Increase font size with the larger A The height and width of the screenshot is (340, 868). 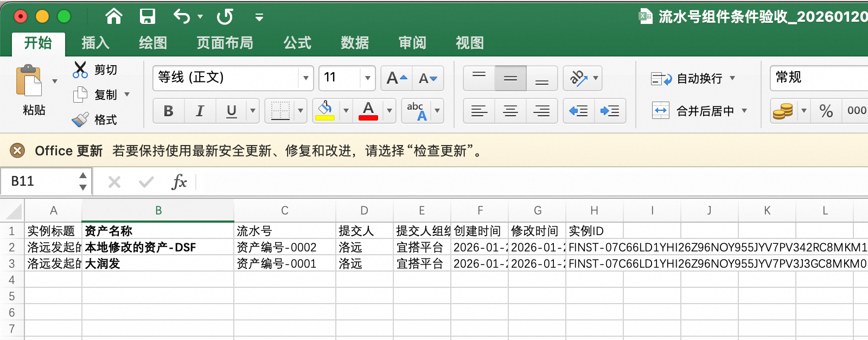point(397,78)
